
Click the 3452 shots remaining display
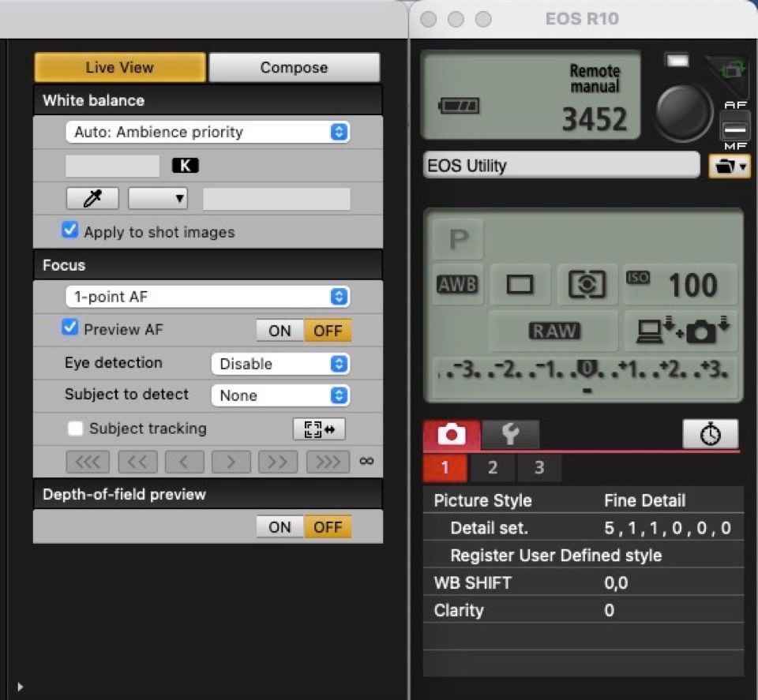595,119
